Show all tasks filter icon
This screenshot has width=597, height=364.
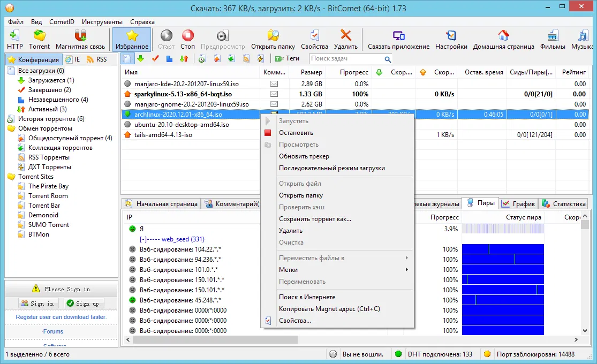[127, 59]
